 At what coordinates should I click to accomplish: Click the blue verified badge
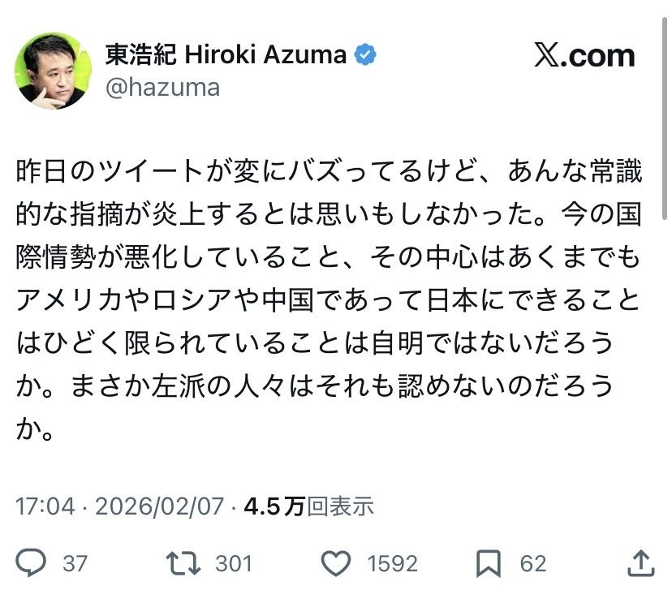(x=367, y=55)
